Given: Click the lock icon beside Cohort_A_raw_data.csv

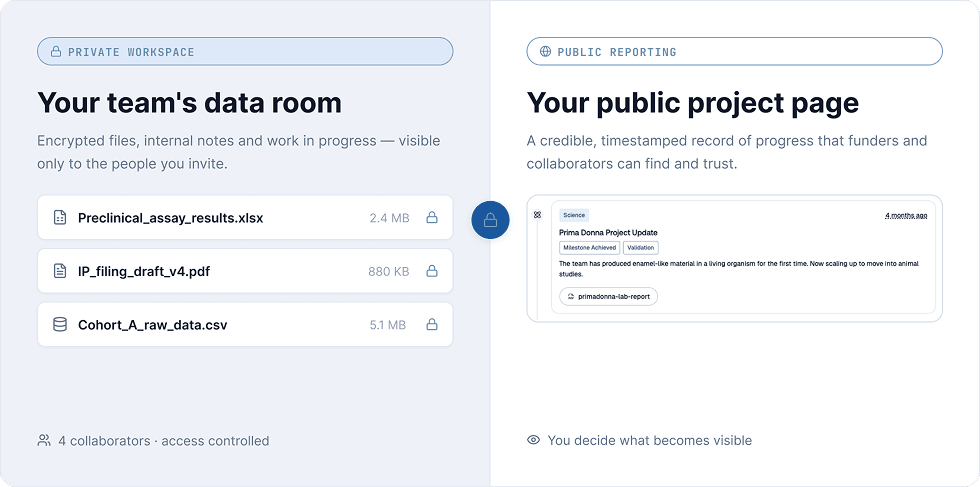Looking at the screenshot, I should (432, 324).
